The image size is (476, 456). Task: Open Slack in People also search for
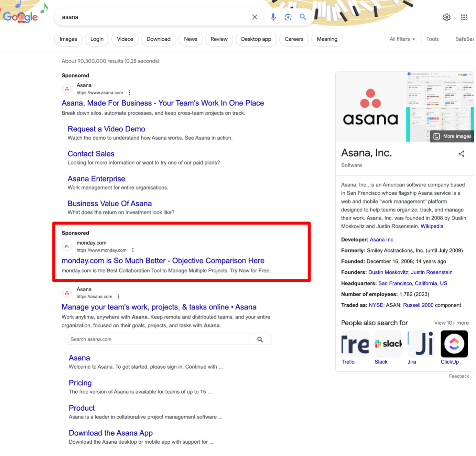click(x=388, y=347)
